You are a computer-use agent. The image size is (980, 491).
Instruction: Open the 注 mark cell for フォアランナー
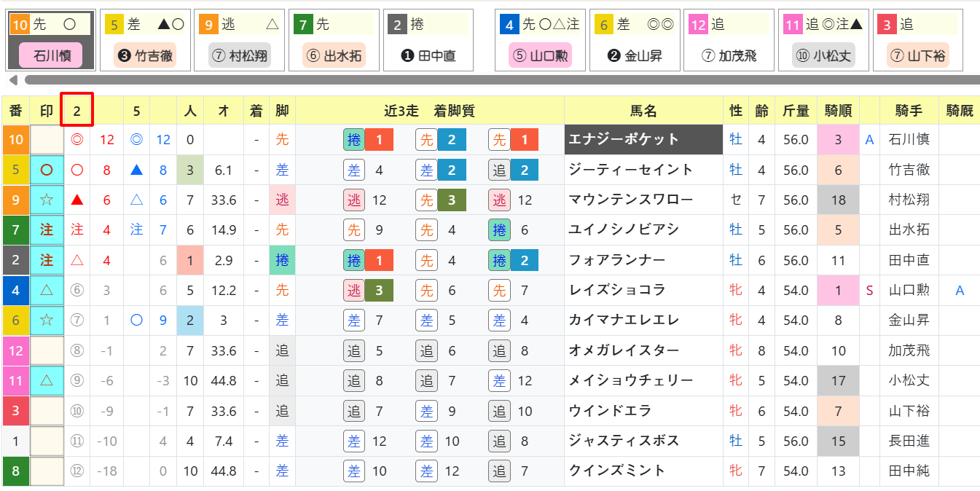(x=47, y=260)
